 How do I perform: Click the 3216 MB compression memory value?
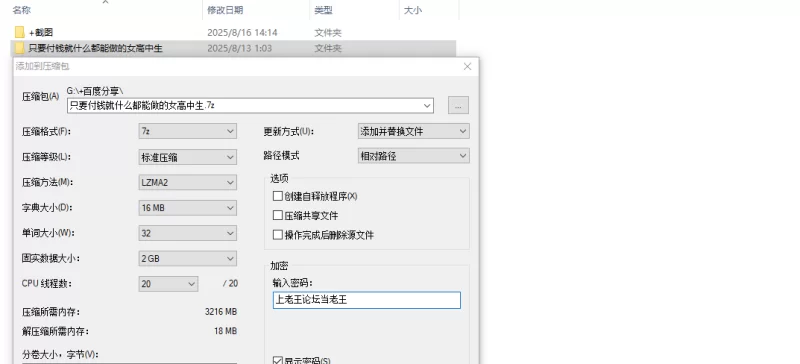(x=221, y=312)
